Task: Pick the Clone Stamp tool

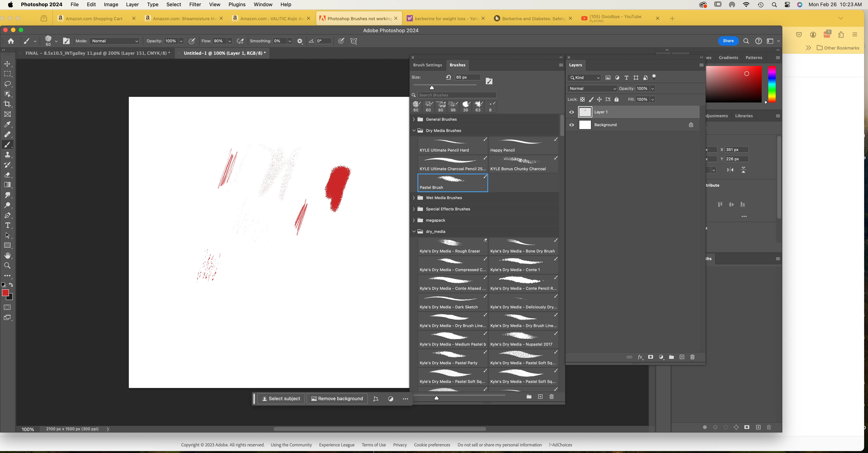Action: coord(7,155)
